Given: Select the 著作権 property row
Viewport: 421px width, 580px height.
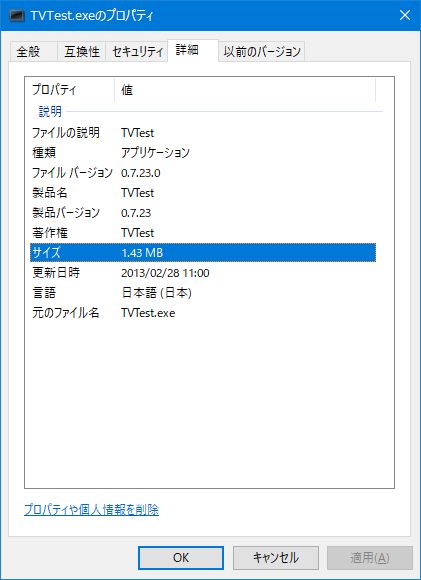Looking at the screenshot, I should [x=203, y=232].
